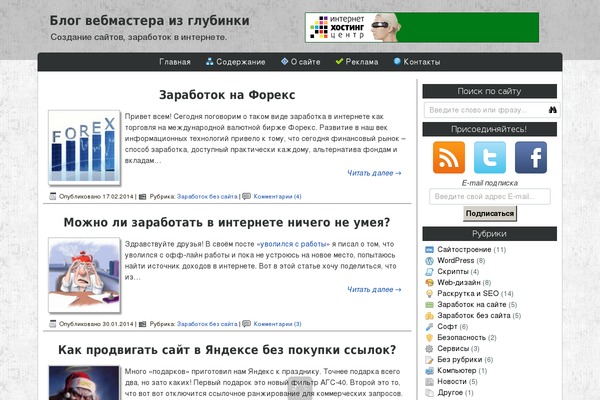The height and width of the screenshot is (400, 600).
Task: Select the Новости (5) category
Action: pyautogui.click(x=457, y=382)
